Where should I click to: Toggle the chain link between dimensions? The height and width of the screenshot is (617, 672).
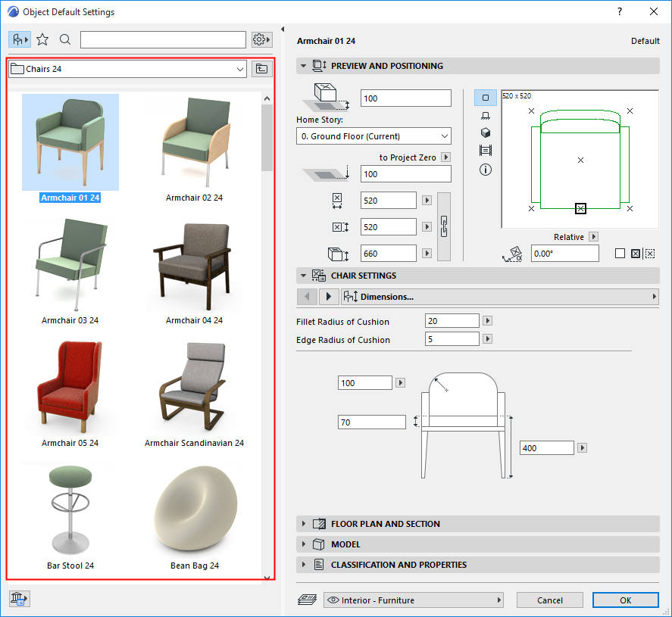click(445, 226)
